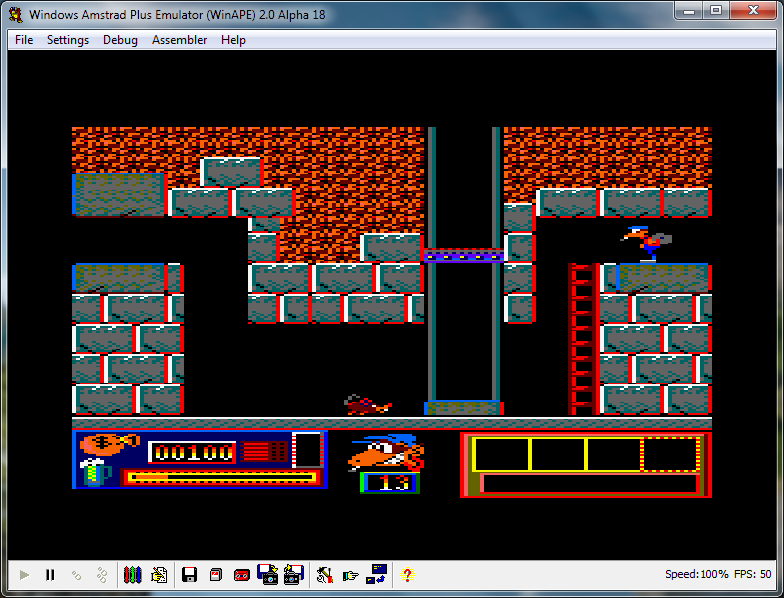The image size is (784, 598).
Task: Click the FPS: 50 status text
Action: pyautogui.click(x=752, y=574)
